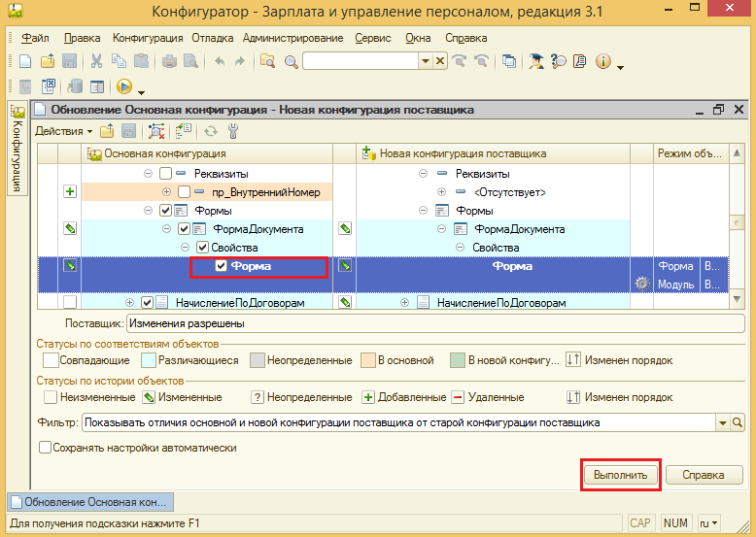Open the Администрирование menu
This screenshot has width=756, height=537.
[x=293, y=38]
